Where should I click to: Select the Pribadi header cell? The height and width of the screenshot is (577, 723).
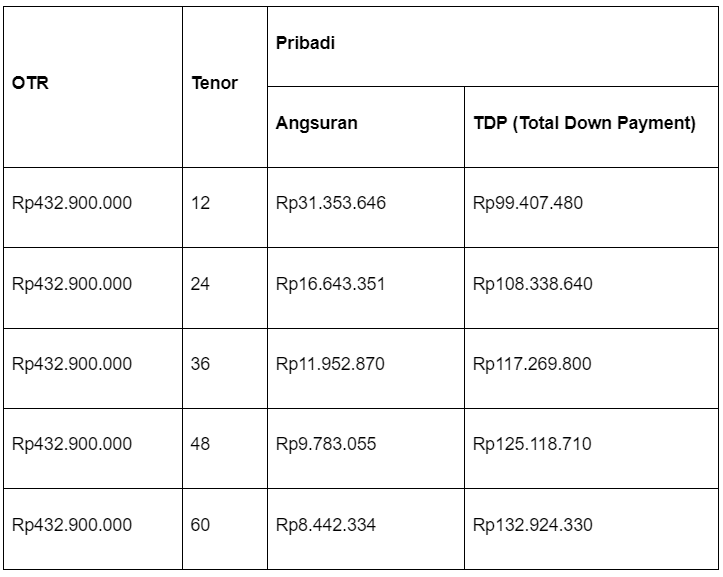coord(305,45)
